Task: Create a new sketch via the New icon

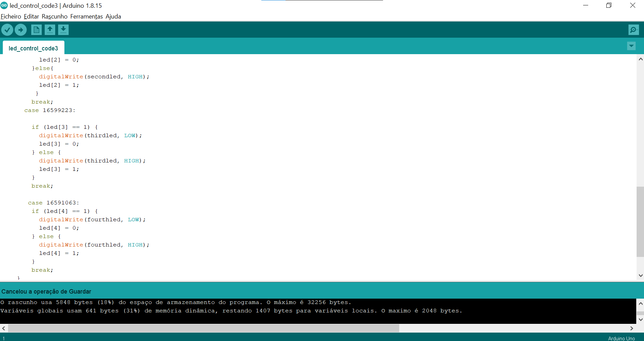Action: [x=36, y=30]
